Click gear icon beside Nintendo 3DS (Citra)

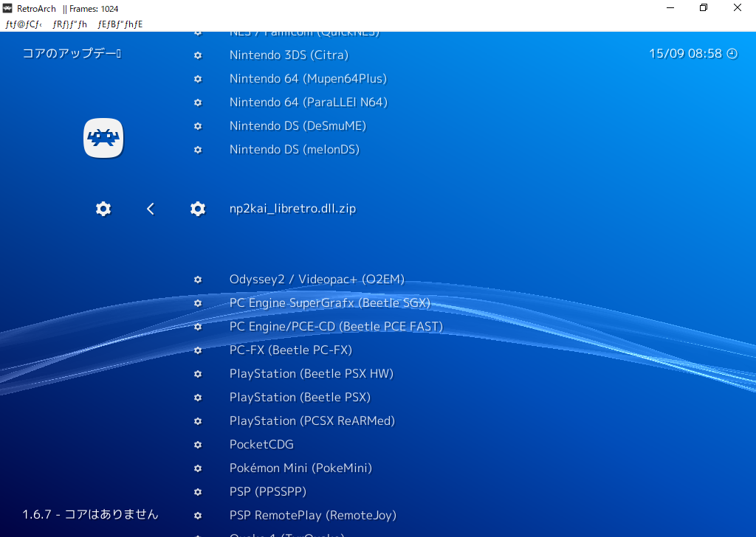(198, 55)
